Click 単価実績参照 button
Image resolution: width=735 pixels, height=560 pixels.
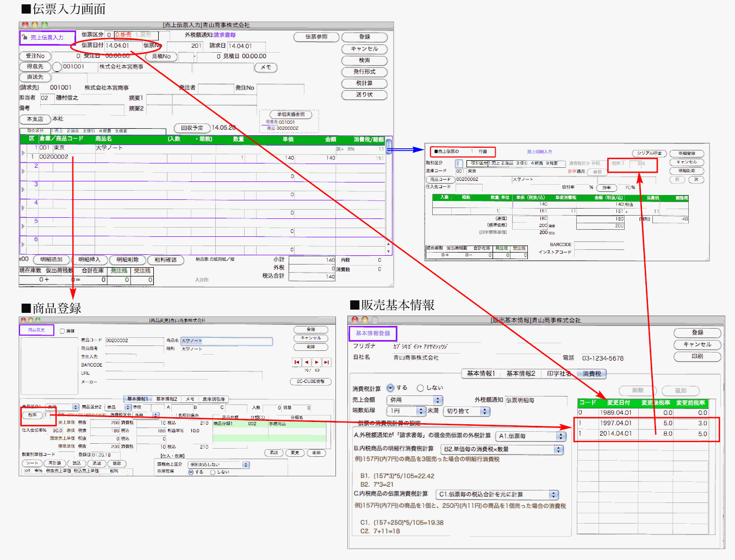point(291,115)
